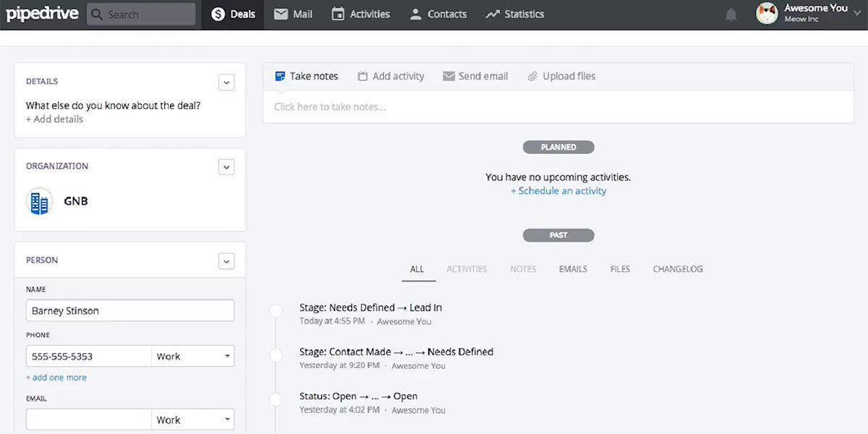Collapse the ORGANIZATION panel
The image size is (868, 434).
(226, 166)
